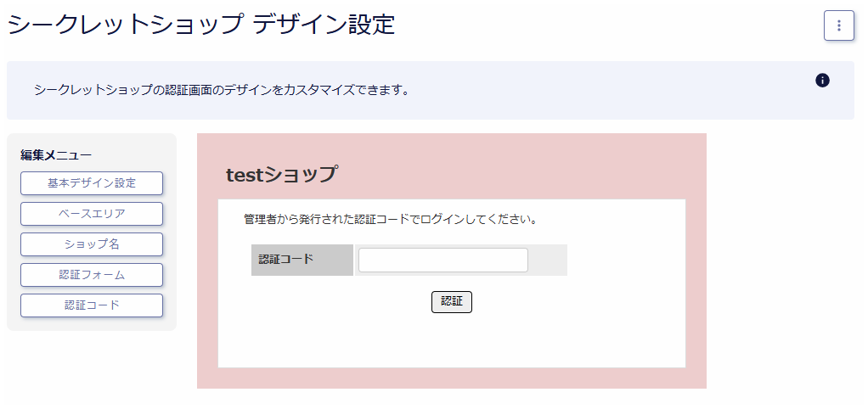This screenshot has width=868, height=409.
Task: Click the banner text about customizing the design
Action: tap(221, 89)
